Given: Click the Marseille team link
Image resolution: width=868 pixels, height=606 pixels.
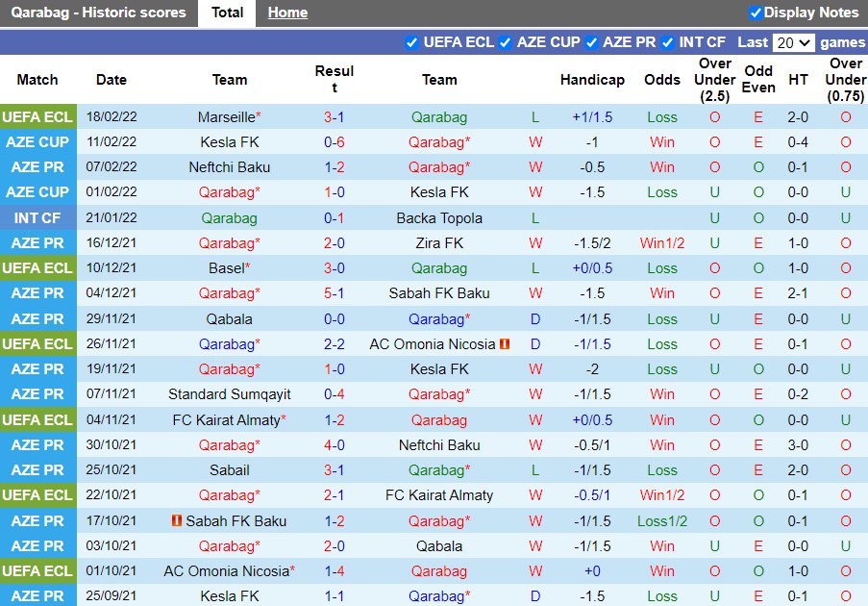Looking at the screenshot, I should pos(229,117).
